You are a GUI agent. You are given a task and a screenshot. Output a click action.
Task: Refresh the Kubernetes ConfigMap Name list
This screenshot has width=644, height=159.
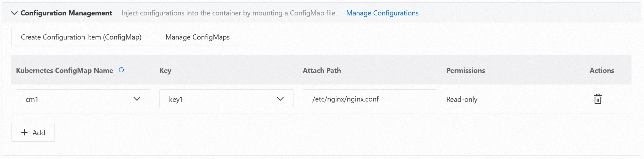121,70
